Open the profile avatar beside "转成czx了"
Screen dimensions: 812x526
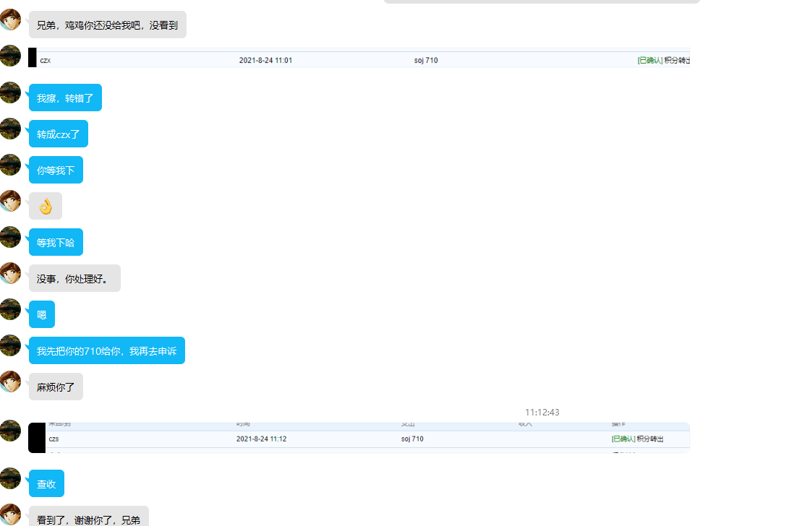10,129
